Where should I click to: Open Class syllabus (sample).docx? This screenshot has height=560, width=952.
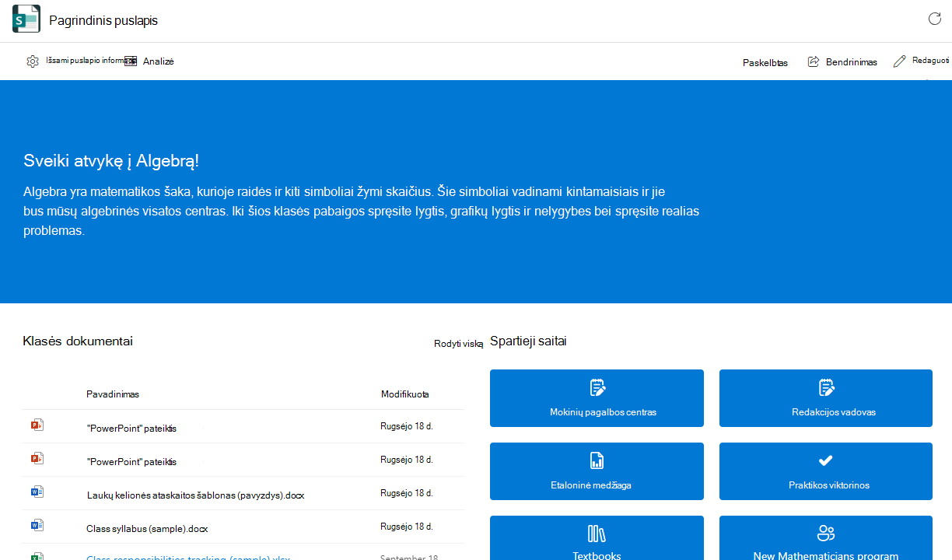(x=147, y=529)
